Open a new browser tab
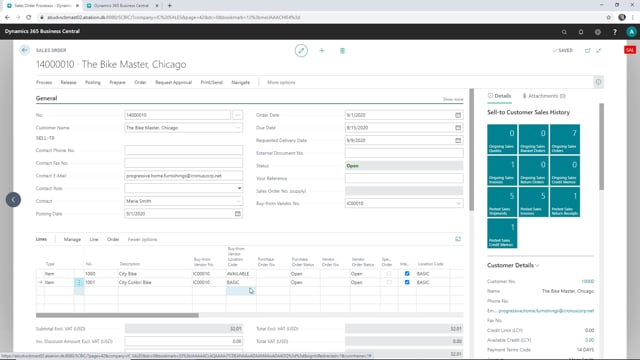Viewport: 640px width, 360px height. click(x=170, y=6)
